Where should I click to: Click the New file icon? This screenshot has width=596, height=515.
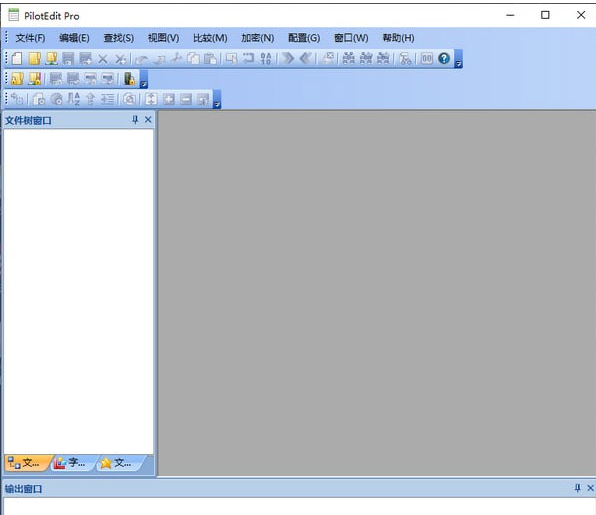[x=17, y=59]
